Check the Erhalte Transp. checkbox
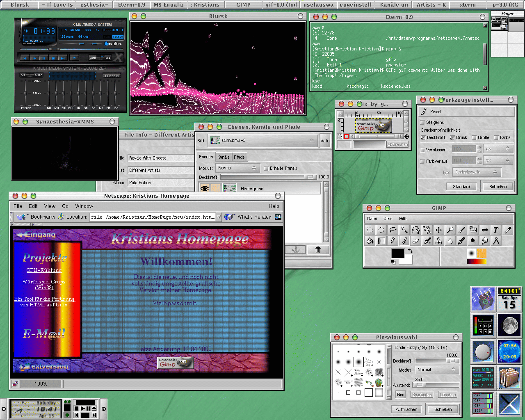This screenshot has height=420, width=525. click(266, 168)
